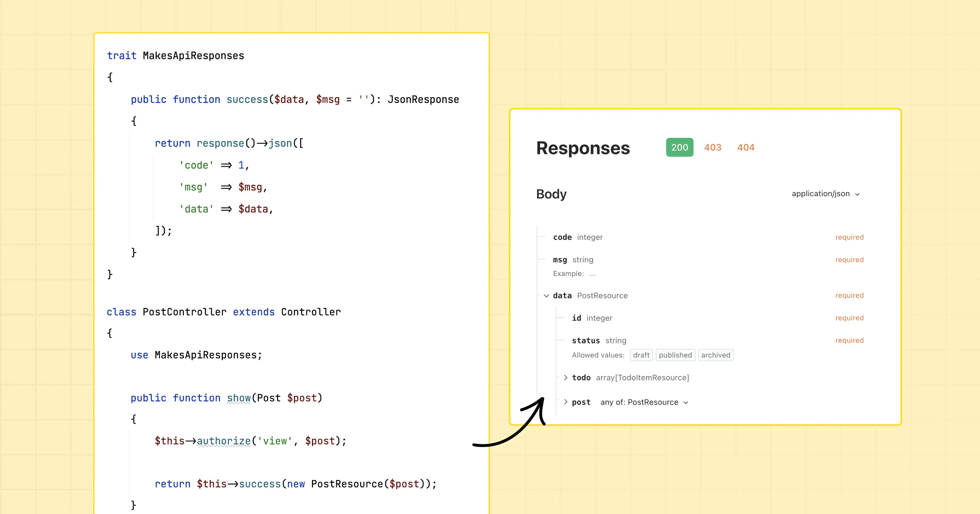Toggle the draft allowed value chip
This screenshot has width=980, height=514.
[638, 355]
